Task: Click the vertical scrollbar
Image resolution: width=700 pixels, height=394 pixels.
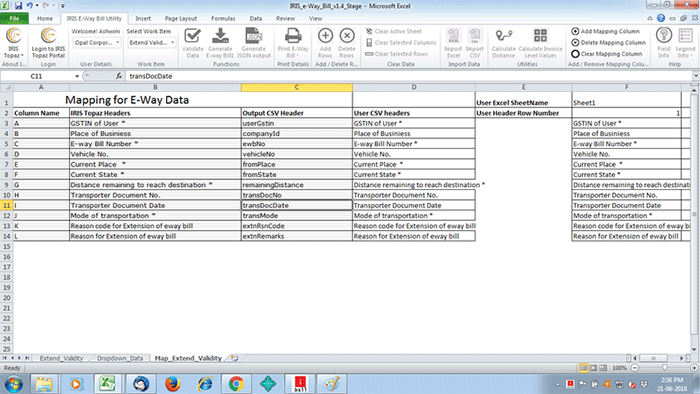Action: click(694, 214)
